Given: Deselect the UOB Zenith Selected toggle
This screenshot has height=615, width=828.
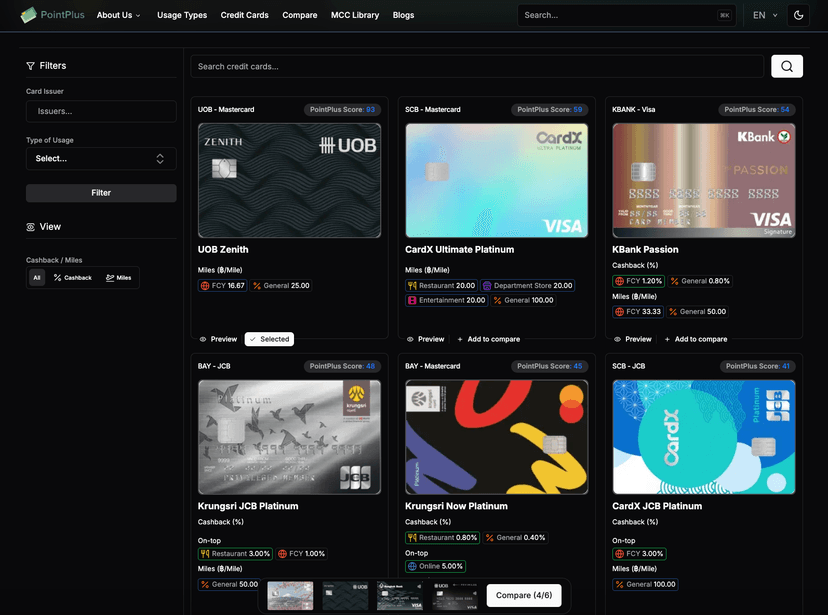Looking at the screenshot, I should (x=269, y=339).
